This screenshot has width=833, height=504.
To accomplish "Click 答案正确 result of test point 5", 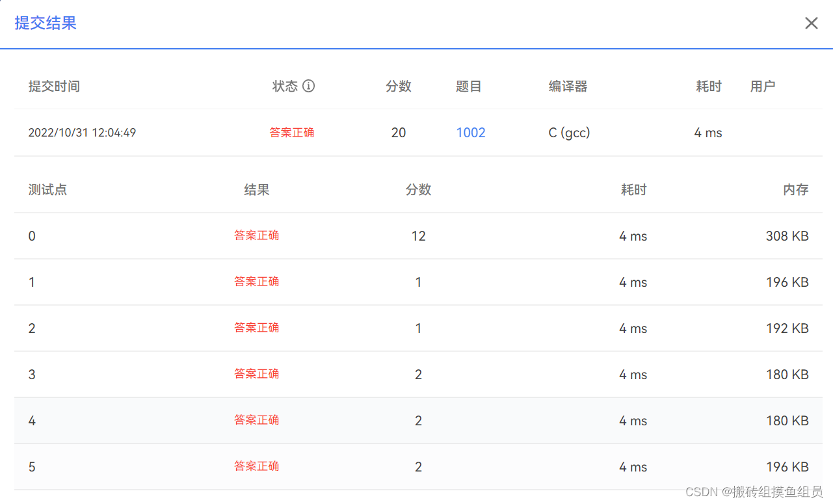I will (x=256, y=466).
